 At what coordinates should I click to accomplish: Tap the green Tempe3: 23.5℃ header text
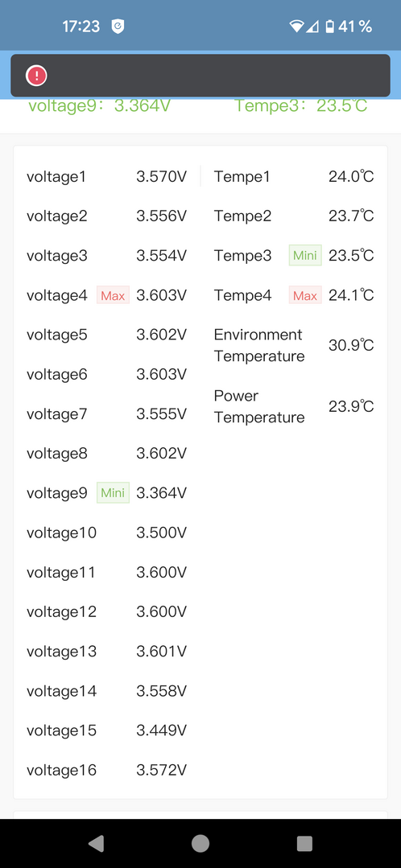301,105
